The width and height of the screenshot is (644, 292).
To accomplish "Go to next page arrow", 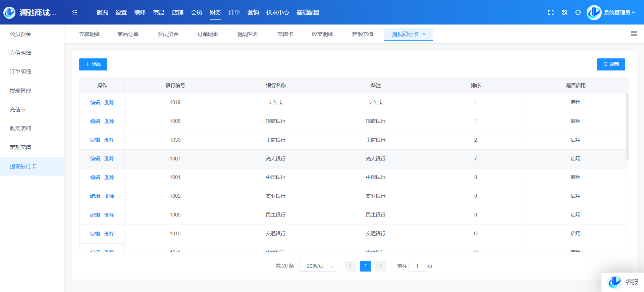I will point(381,266).
